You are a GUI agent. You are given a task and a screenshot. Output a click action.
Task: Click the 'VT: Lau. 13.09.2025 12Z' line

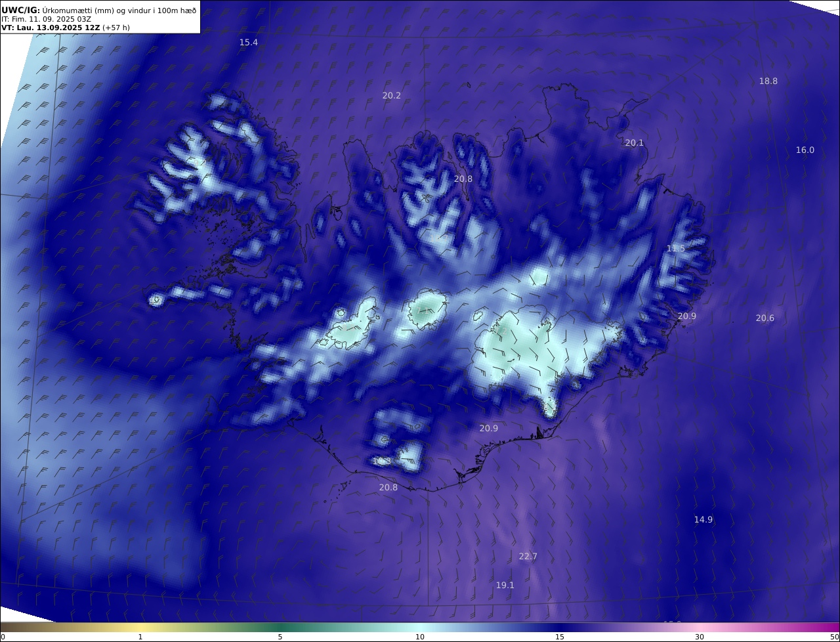[x=51, y=28]
